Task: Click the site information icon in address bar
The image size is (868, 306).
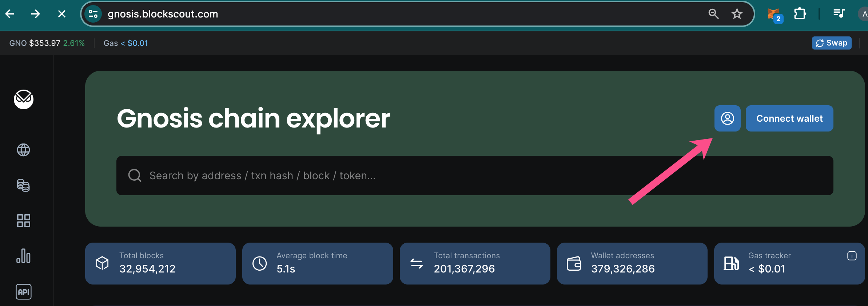Action: point(93,14)
